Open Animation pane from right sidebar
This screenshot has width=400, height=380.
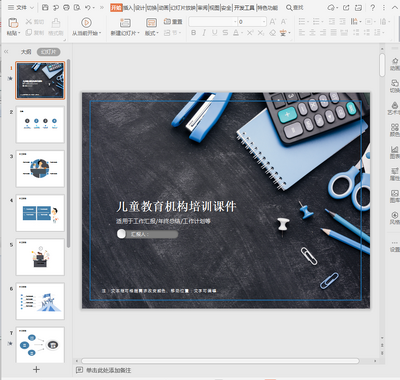click(395, 63)
